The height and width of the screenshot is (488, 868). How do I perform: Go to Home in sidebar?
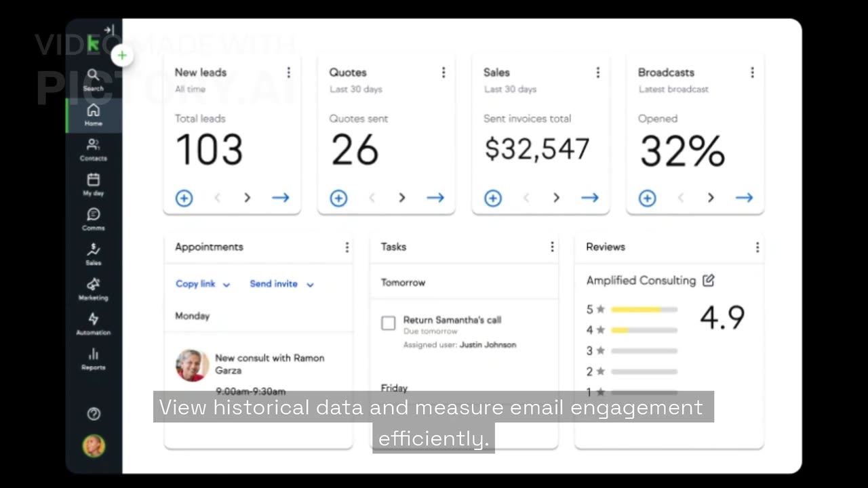94,115
